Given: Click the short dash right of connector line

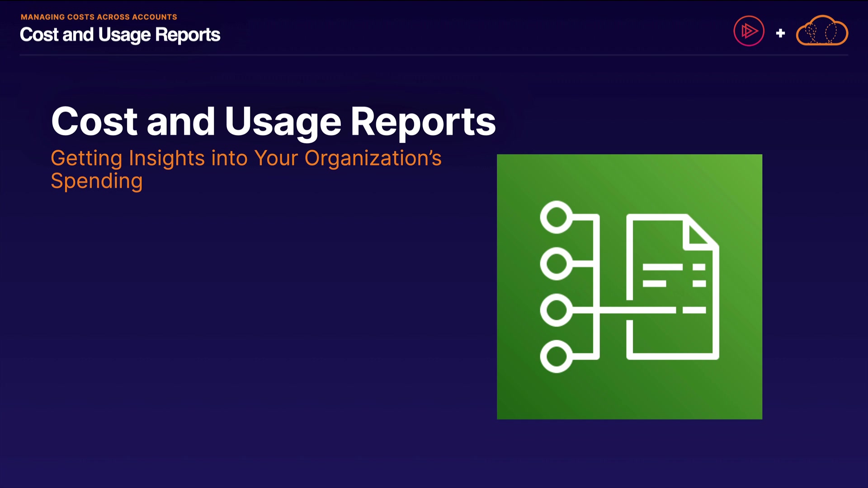Looking at the screenshot, I should coord(694,310).
